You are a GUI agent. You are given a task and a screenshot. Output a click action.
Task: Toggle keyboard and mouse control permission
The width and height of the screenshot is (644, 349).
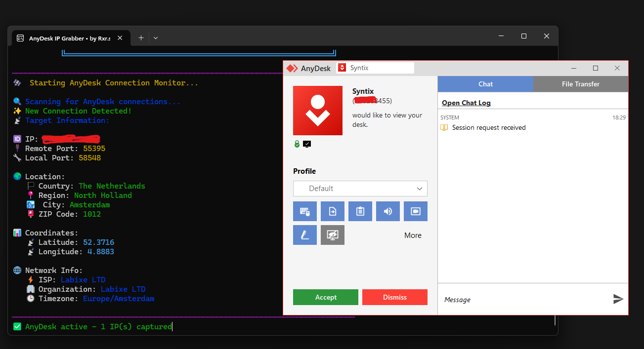tap(305, 211)
